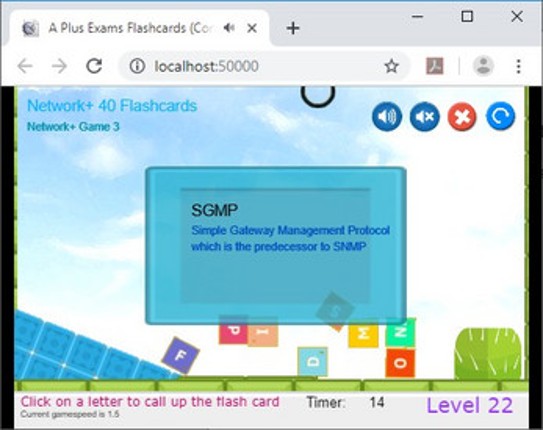Click the Simple Gateway Management Protocol description
The width and height of the screenshot is (543, 430).
coord(291,238)
